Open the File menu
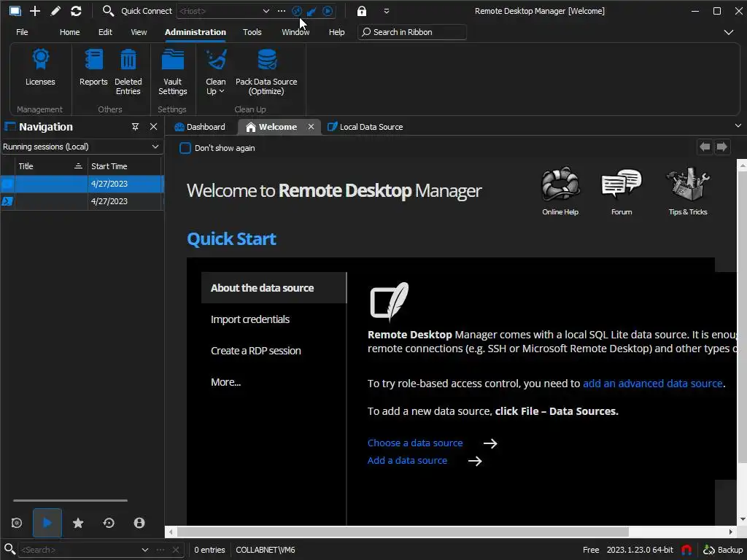The width and height of the screenshot is (747, 560). click(x=22, y=32)
